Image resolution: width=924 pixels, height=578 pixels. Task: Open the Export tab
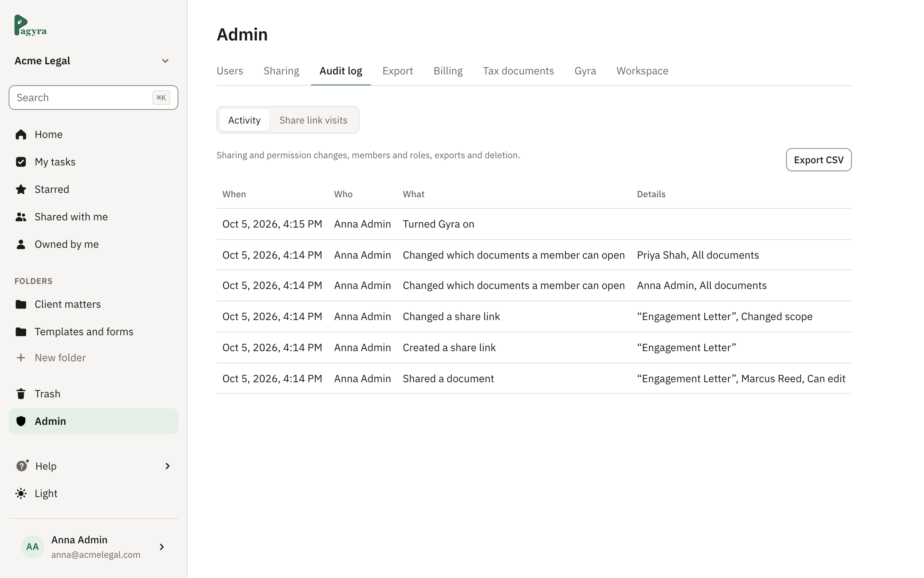click(397, 71)
